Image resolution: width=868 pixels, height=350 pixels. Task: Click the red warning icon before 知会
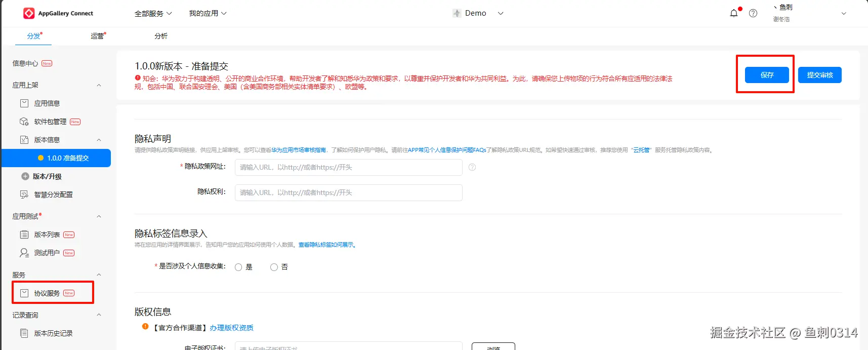point(138,78)
